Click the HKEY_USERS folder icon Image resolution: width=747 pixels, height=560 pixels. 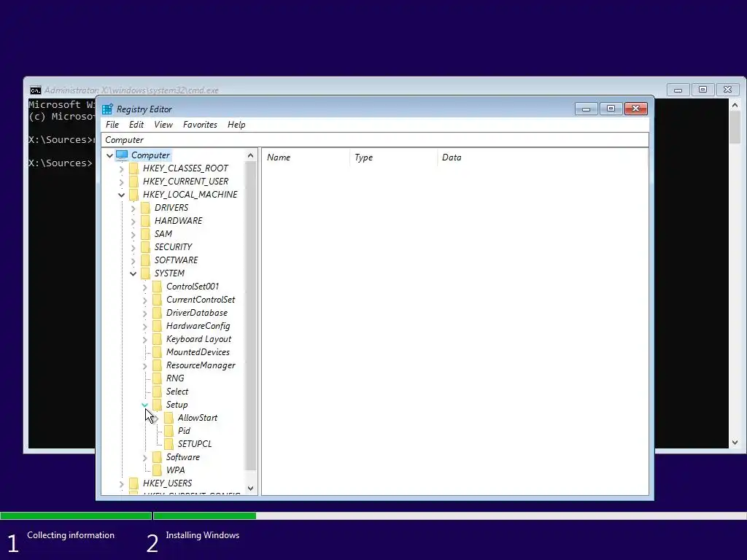[134, 483]
